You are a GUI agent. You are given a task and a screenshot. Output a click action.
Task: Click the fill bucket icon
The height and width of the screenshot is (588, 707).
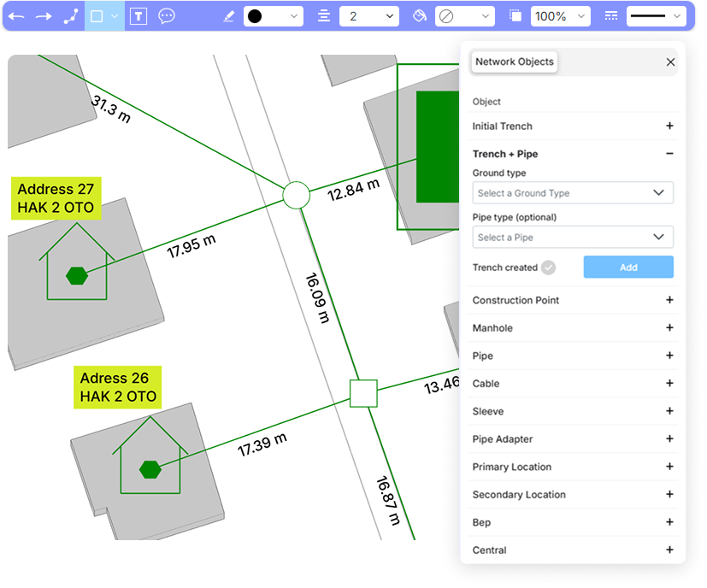[419, 16]
